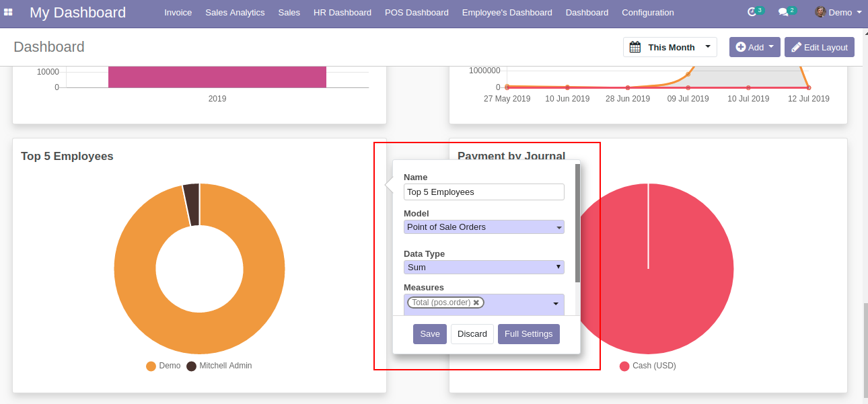Open Full Settings for the chart

coord(528,333)
